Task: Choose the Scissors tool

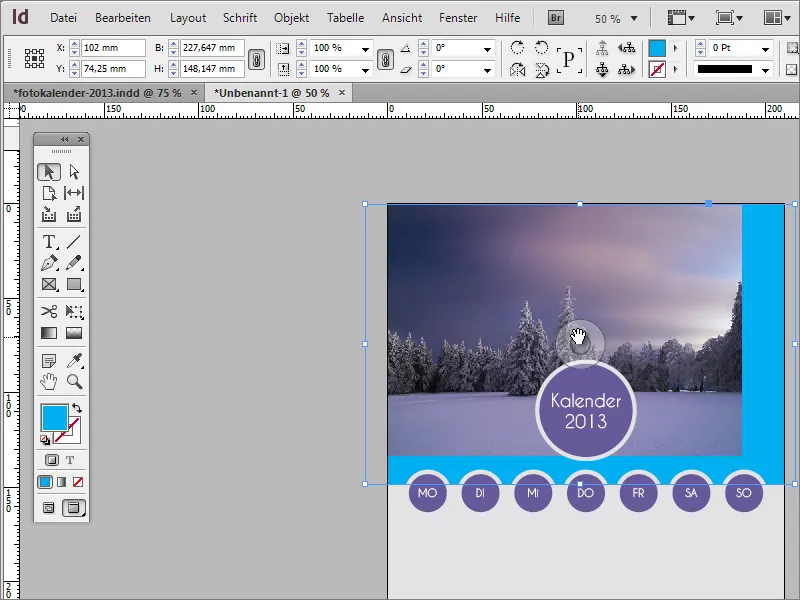Action: click(49, 311)
